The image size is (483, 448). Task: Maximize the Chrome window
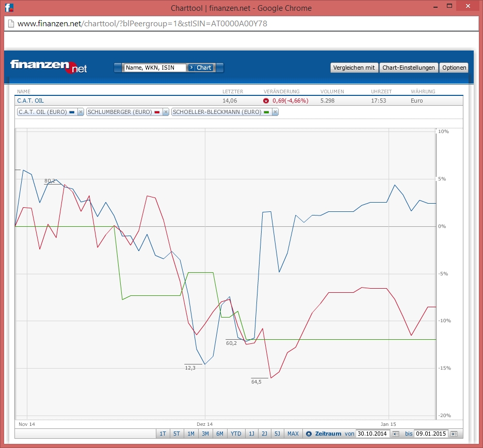(x=449, y=7)
